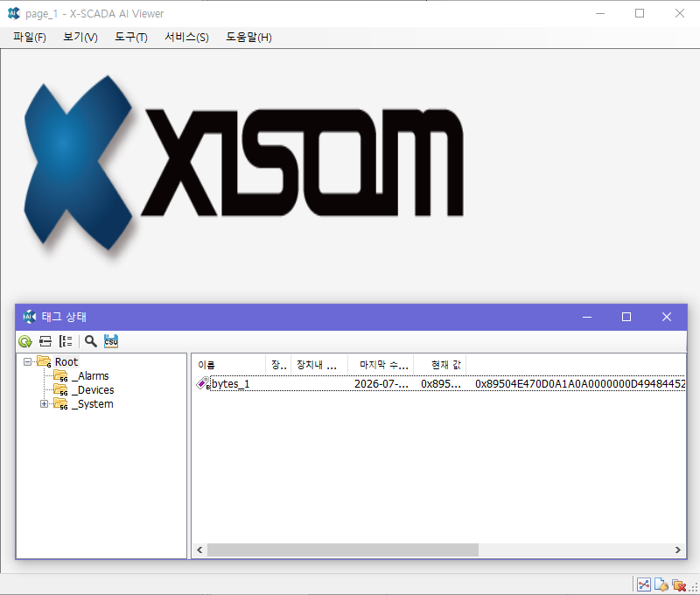Click the 마지막 수... column header
700x595 pixels.
pos(381,365)
